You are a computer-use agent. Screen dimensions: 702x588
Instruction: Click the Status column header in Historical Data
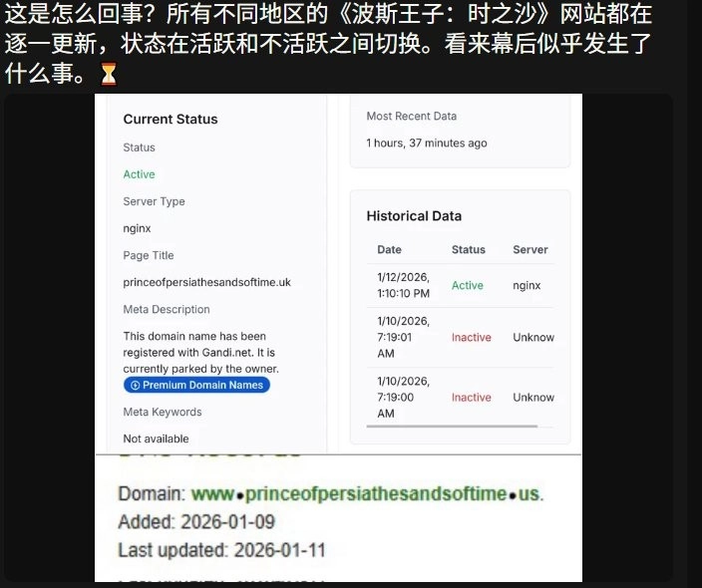(x=468, y=249)
